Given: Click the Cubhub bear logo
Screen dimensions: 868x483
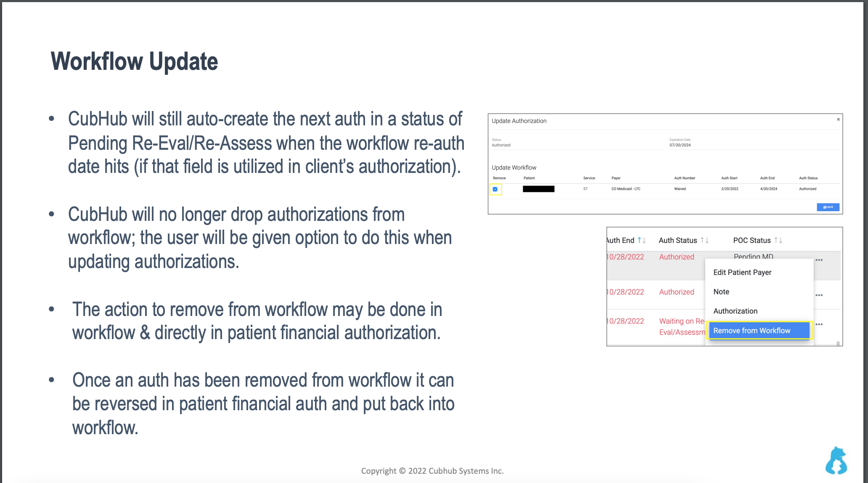Looking at the screenshot, I should click(x=836, y=460).
